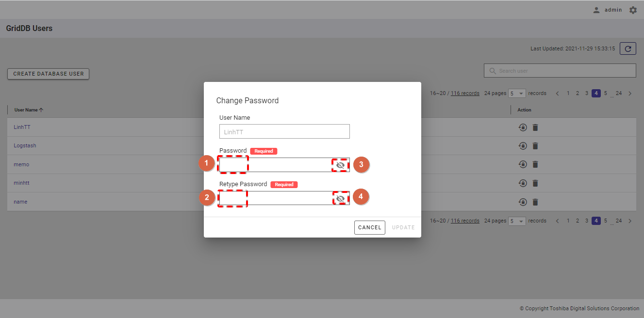This screenshot has height=318, width=644.
Task: Click the refresh button beside Last Updated
Action: point(628,48)
